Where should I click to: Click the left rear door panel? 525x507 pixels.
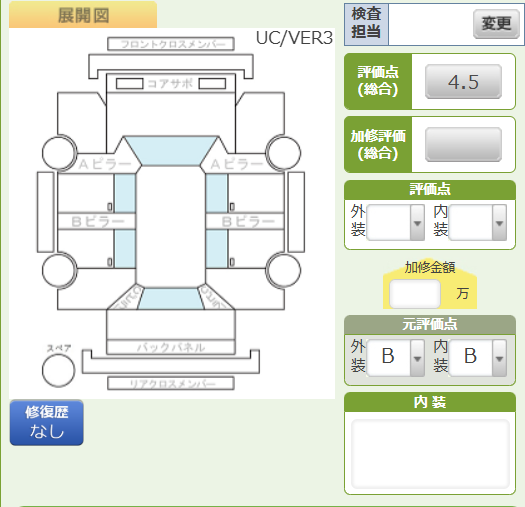coord(88,248)
